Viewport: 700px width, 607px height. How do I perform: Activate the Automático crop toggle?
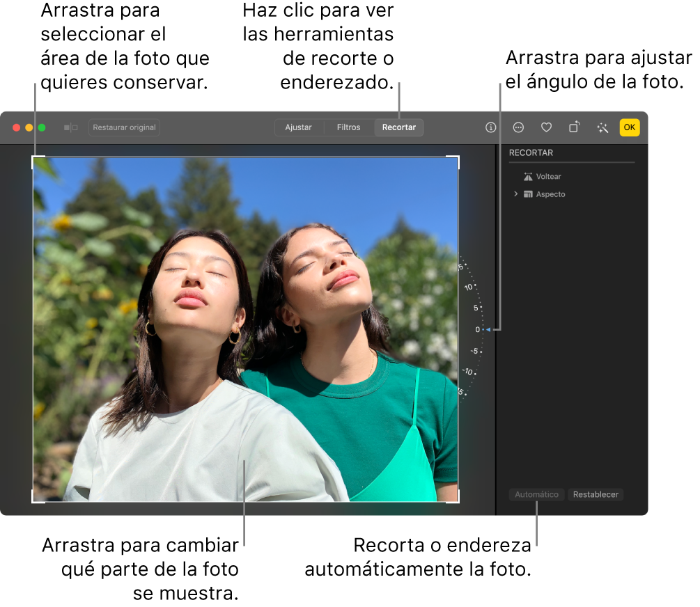[536, 494]
